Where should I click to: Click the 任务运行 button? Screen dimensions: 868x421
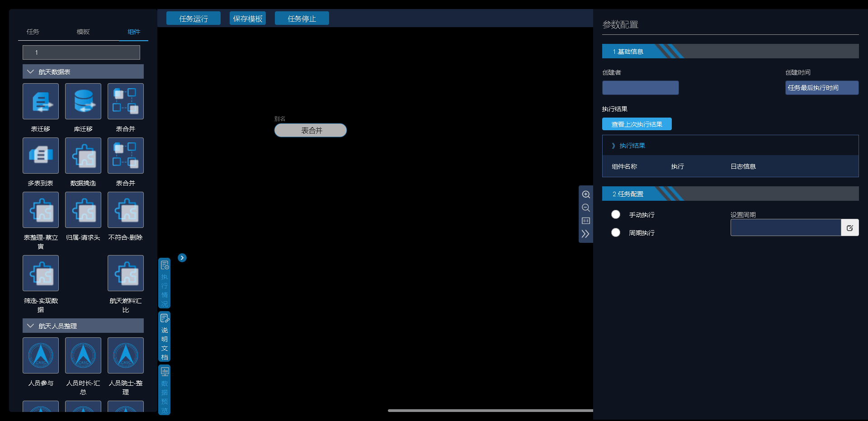[x=193, y=19]
